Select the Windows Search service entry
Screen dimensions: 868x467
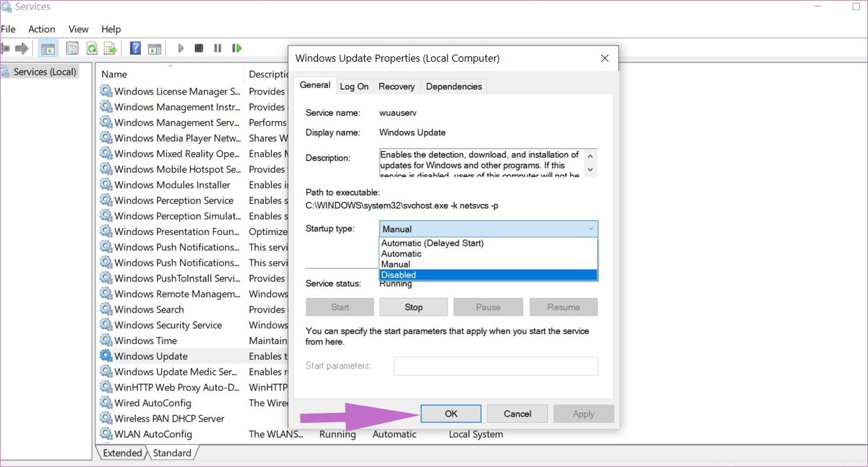[x=148, y=309]
